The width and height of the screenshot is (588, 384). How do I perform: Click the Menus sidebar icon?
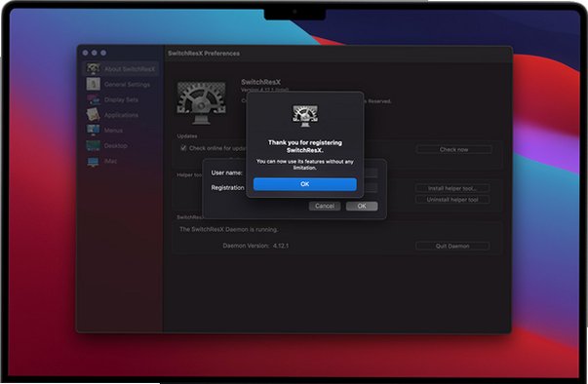pos(93,130)
